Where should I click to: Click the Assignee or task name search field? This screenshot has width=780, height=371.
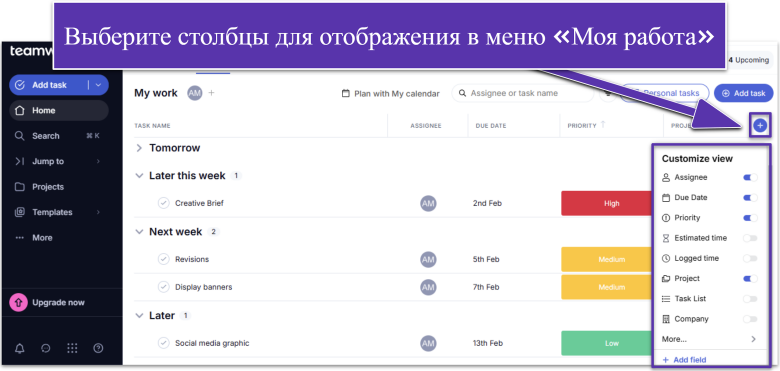(x=522, y=93)
